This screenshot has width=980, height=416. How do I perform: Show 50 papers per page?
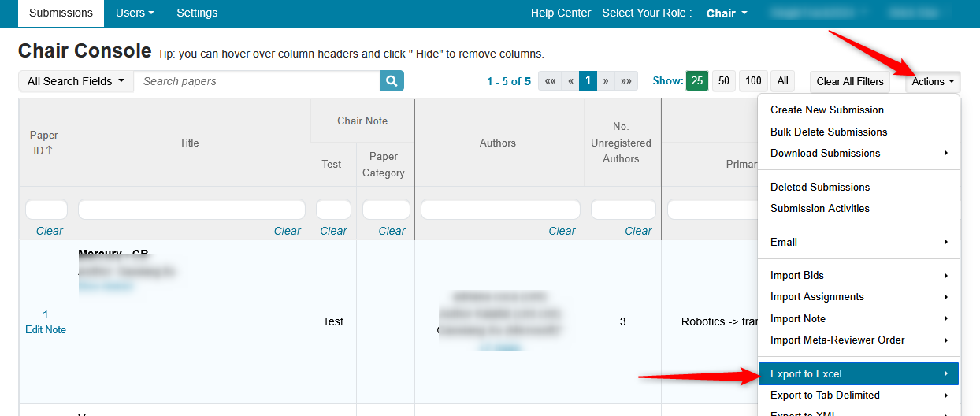(724, 81)
